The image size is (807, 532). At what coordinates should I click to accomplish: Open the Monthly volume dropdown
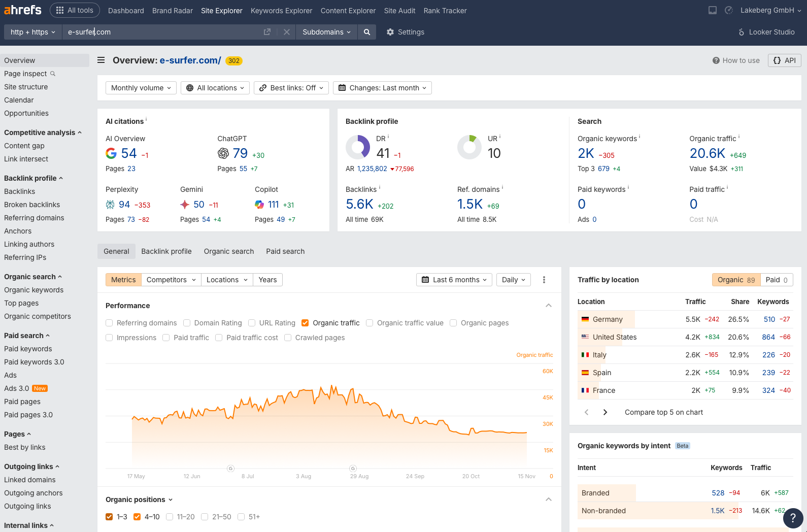[x=141, y=88]
